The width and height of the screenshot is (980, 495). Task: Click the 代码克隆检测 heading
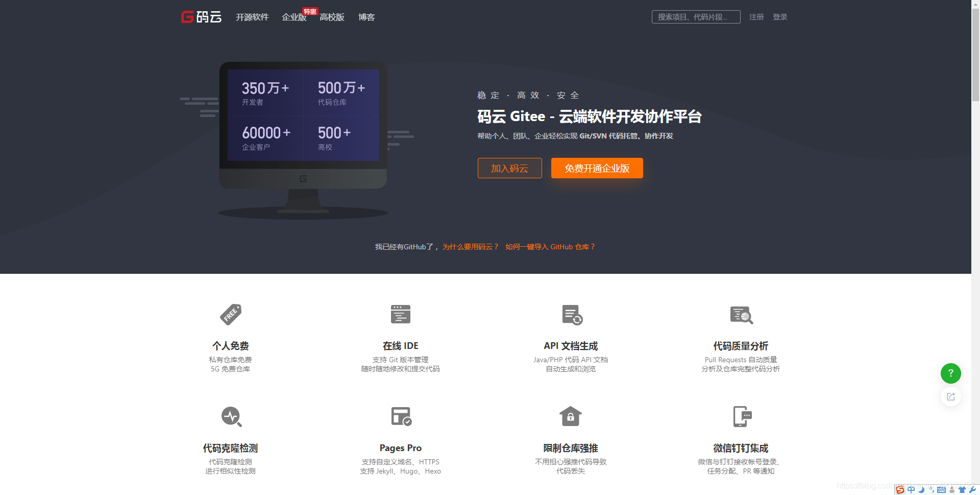click(x=230, y=448)
